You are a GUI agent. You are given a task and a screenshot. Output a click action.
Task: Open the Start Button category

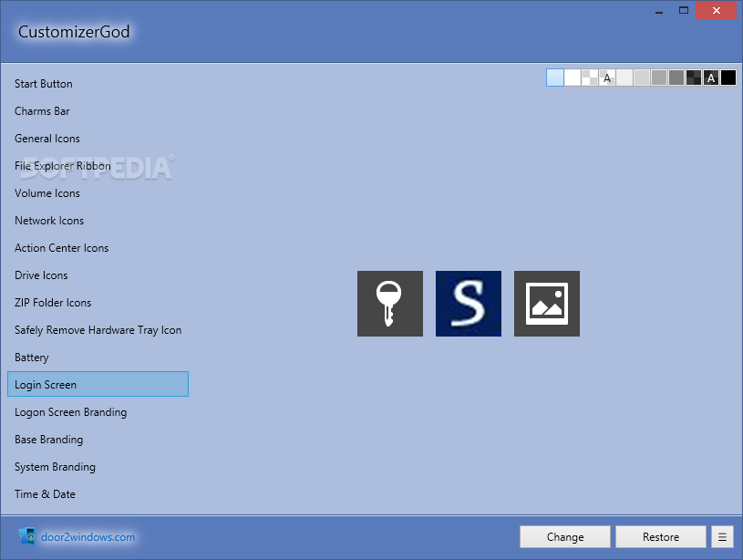98,84
